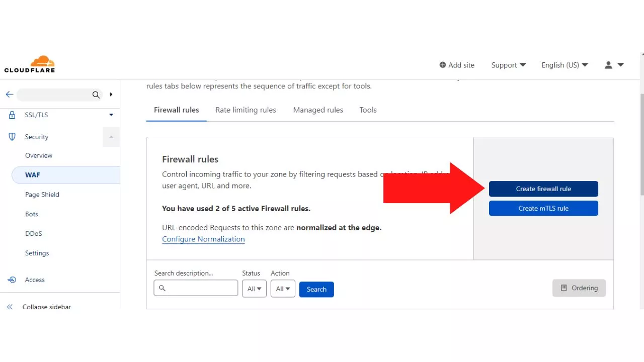Collapse the Security section arrow
This screenshot has width=644, height=362.
tap(111, 137)
